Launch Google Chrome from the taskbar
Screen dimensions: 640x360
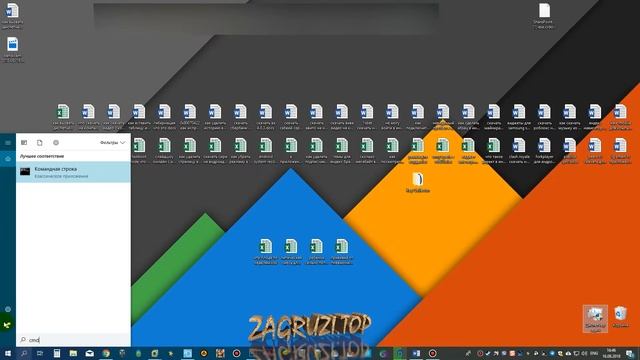click(x=106, y=353)
